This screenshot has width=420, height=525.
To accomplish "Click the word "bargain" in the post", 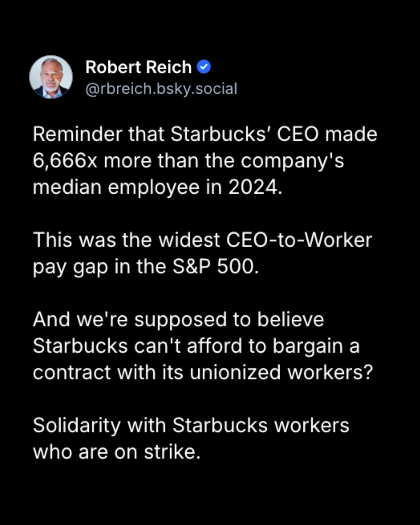I will pos(307,346).
